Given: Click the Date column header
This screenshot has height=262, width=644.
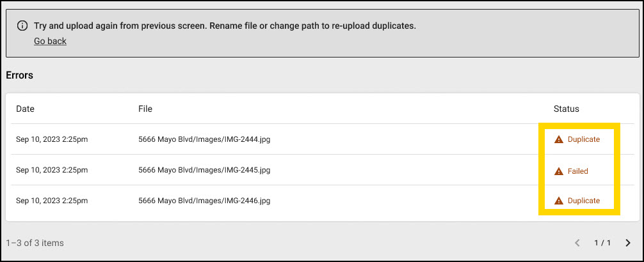Looking at the screenshot, I should click(x=25, y=109).
